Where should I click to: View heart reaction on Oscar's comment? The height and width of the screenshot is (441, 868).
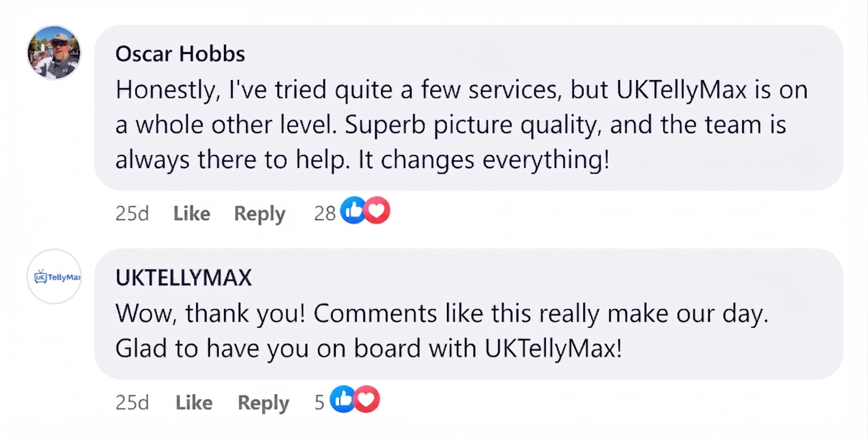point(377,210)
